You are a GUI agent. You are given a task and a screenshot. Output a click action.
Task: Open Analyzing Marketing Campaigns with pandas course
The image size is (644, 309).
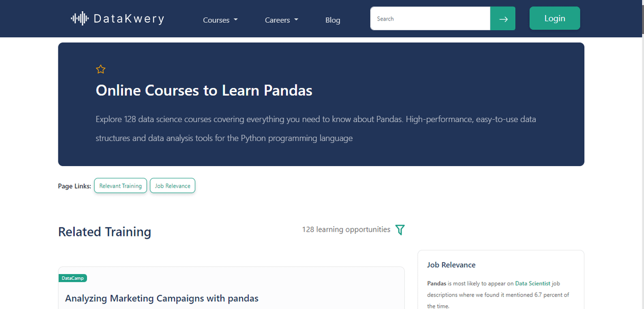click(162, 298)
